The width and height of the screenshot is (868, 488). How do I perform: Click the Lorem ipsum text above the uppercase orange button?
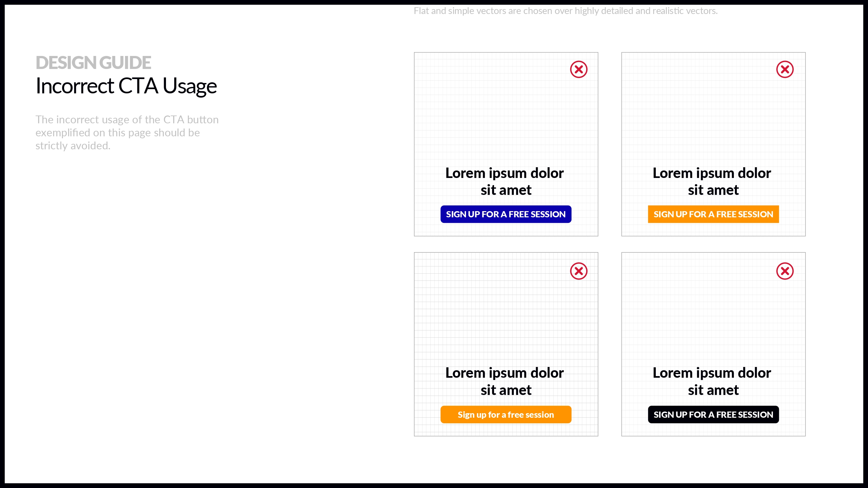click(713, 182)
